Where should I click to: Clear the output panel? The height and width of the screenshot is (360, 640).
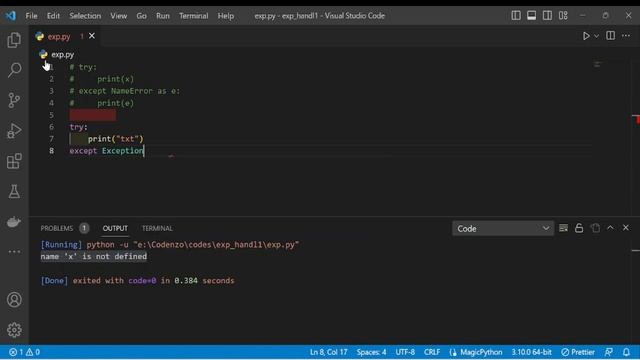(563, 228)
